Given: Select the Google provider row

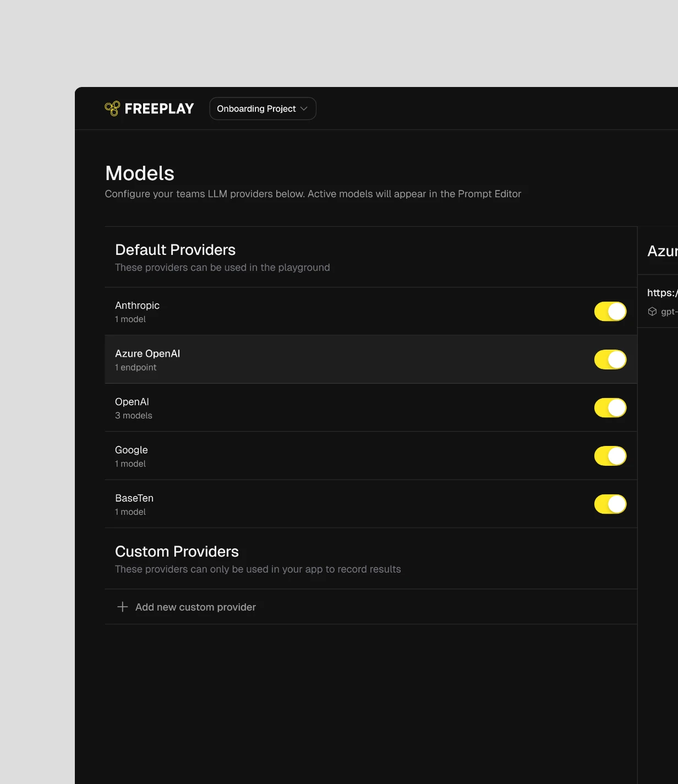Looking at the screenshot, I should (x=371, y=456).
